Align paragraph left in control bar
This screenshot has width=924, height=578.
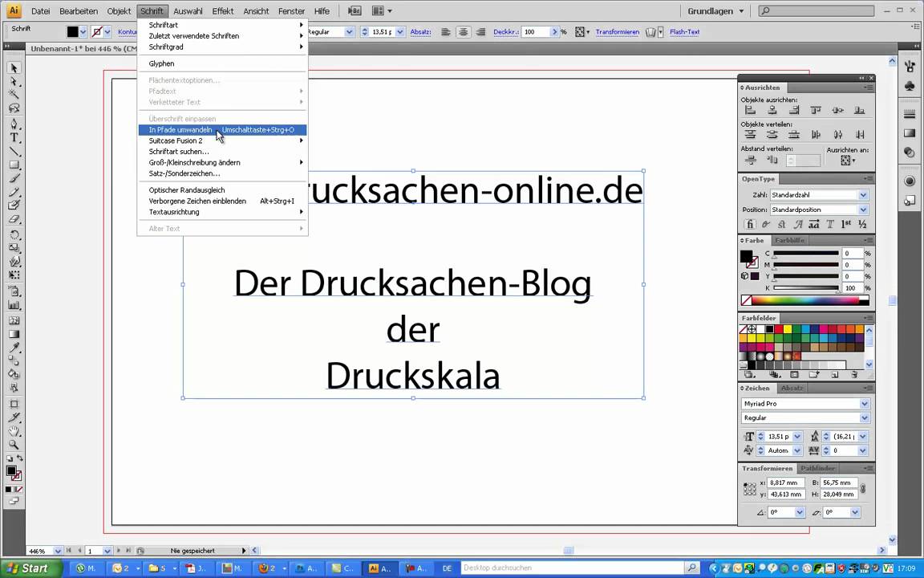(446, 32)
